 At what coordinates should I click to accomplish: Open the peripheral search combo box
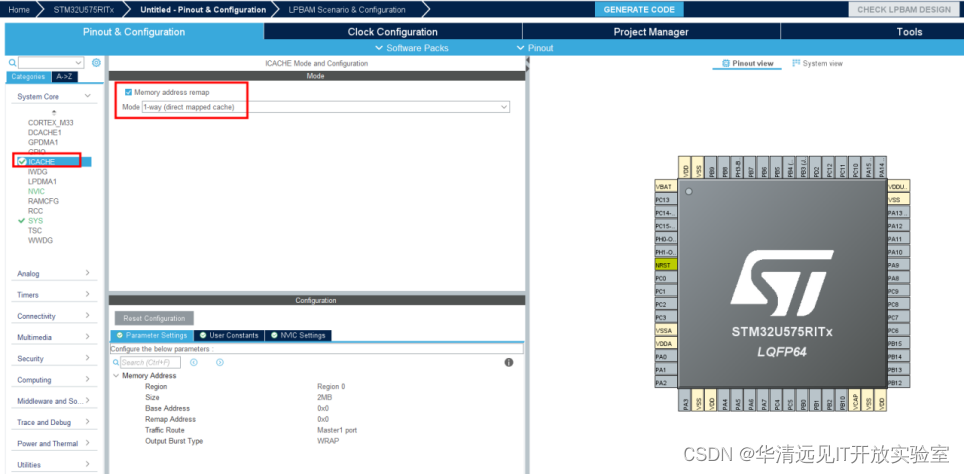(50, 63)
